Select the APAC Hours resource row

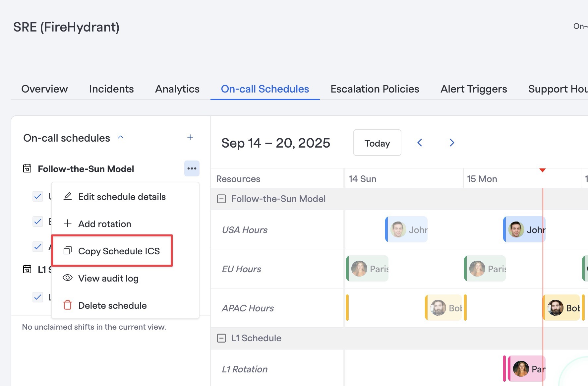click(277, 308)
